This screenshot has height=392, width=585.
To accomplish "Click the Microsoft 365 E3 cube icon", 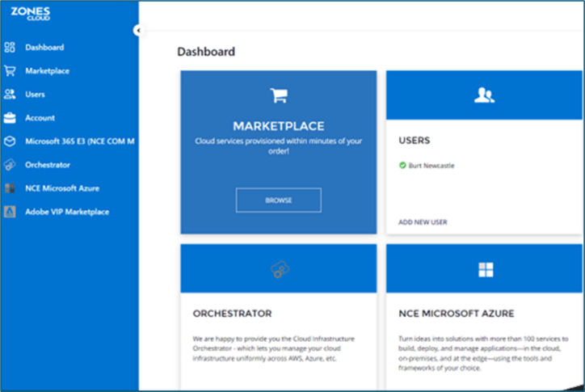I will coord(10,141).
